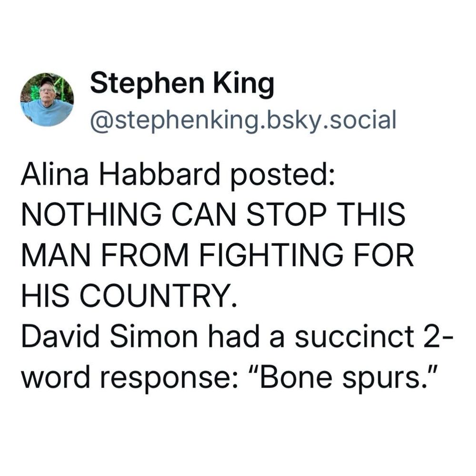This screenshot has height=476, width=476.
Task: Open the @stephenking.bsky.social handle
Action: point(243,120)
